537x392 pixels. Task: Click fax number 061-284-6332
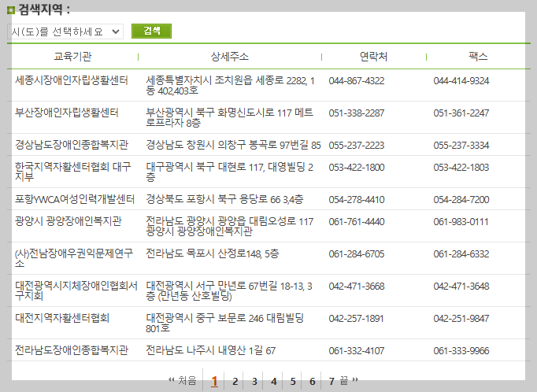coord(461,254)
